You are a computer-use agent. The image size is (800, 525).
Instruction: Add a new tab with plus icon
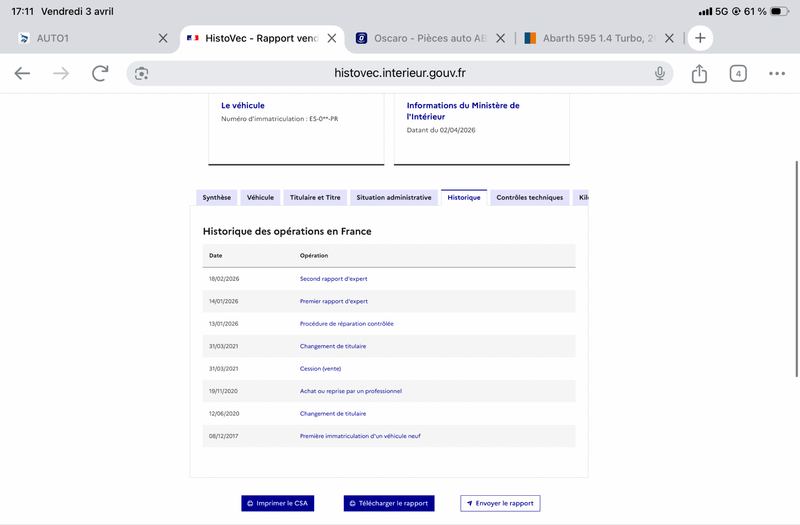pos(700,38)
